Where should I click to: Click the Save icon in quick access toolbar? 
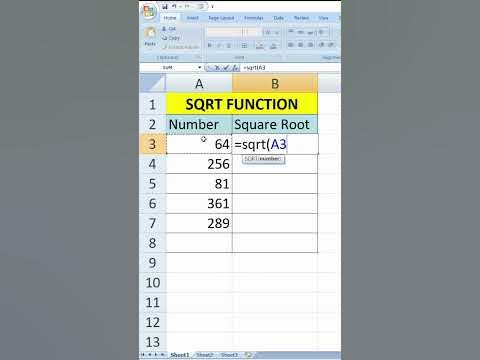click(165, 6)
